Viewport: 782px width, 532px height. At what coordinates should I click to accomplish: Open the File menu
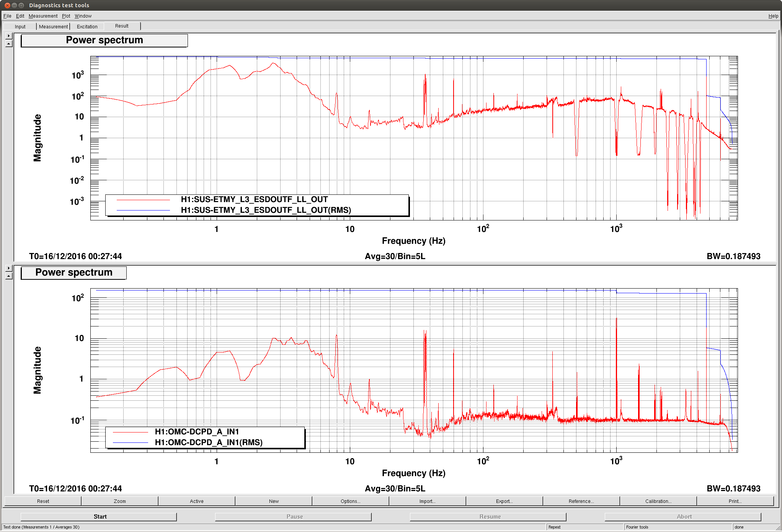[7, 16]
